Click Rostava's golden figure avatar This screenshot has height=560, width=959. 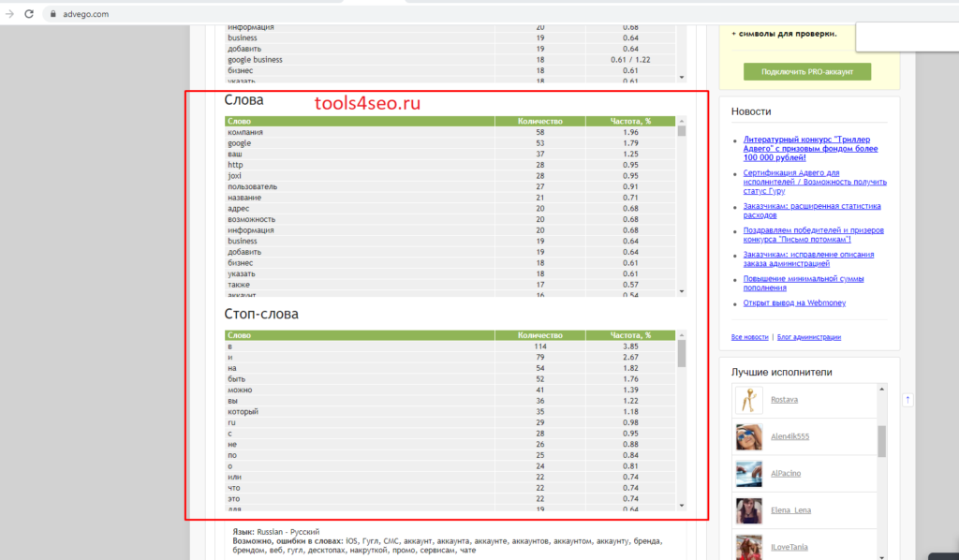pyautogui.click(x=748, y=401)
